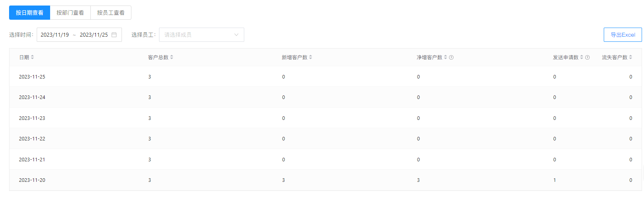Sort by 流失客户数 column sort icon
The width and height of the screenshot is (644, 198).
[x=631, y=57]
